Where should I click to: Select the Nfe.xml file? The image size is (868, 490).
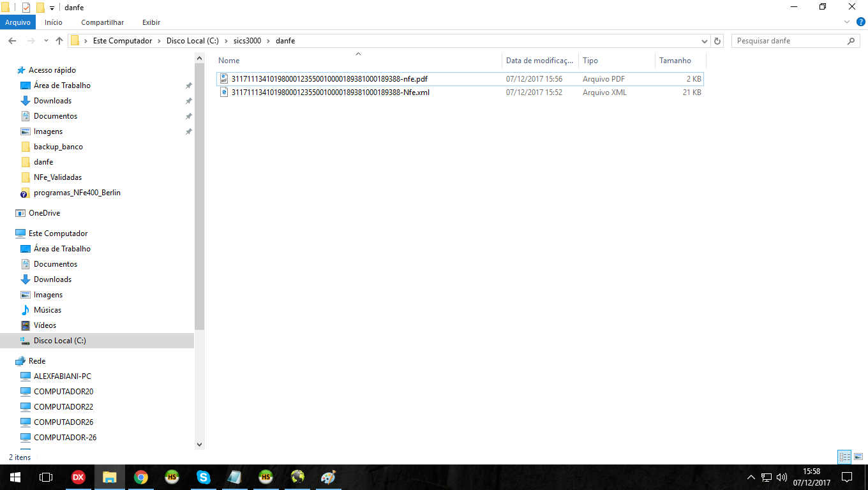pos(331,92)
